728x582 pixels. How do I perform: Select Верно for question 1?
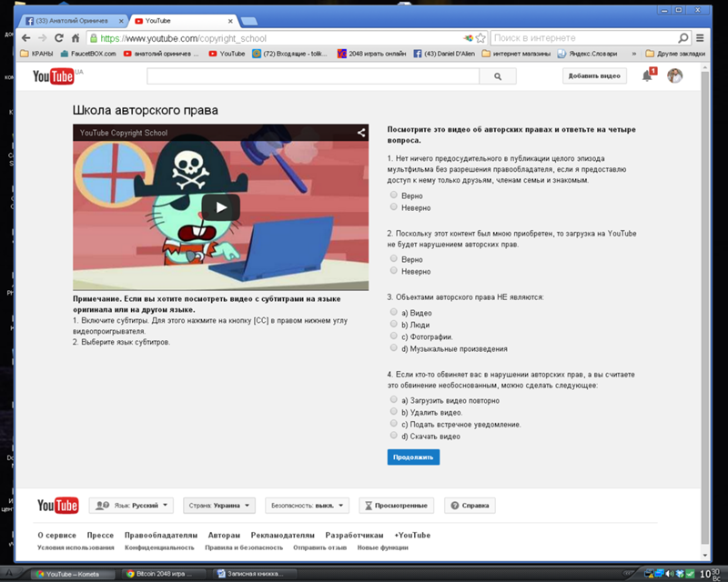coord(394,195)
